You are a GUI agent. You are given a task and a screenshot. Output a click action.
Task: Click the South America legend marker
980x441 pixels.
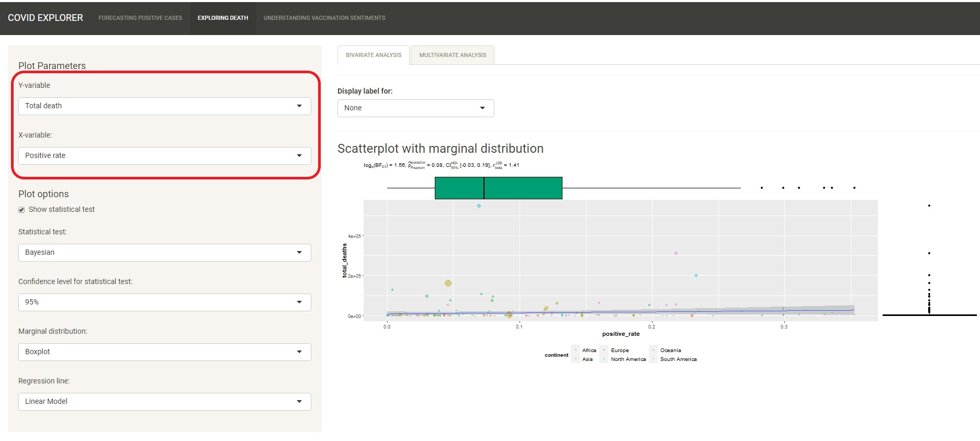[x=654, y=359]
